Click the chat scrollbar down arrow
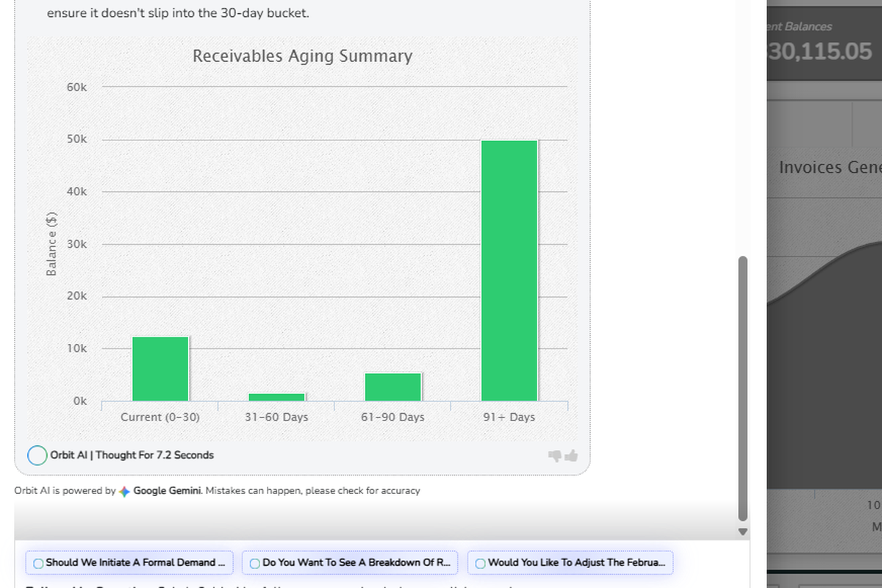 click(x=742, y=531)
